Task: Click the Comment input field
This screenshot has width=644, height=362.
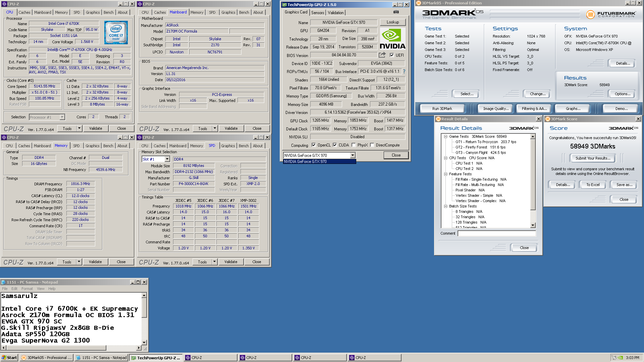Action: tap(497, 234)
